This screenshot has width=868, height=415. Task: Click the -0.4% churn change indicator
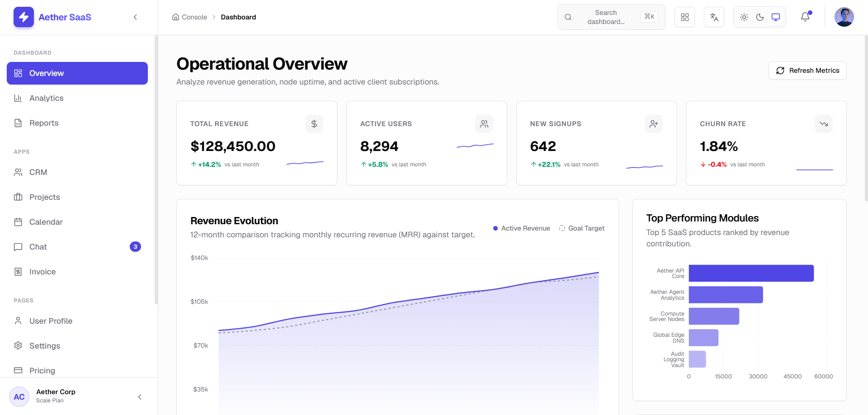(714, 165)
